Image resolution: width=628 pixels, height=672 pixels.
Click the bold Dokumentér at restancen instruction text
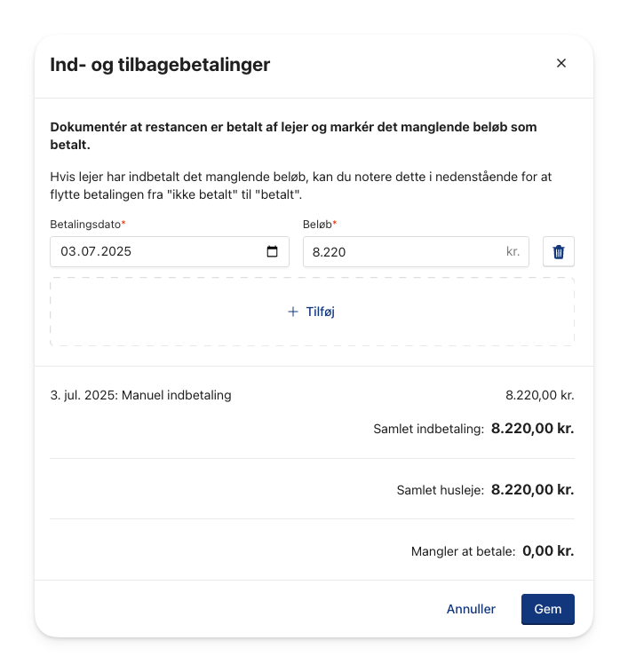(x=293, y=136)
